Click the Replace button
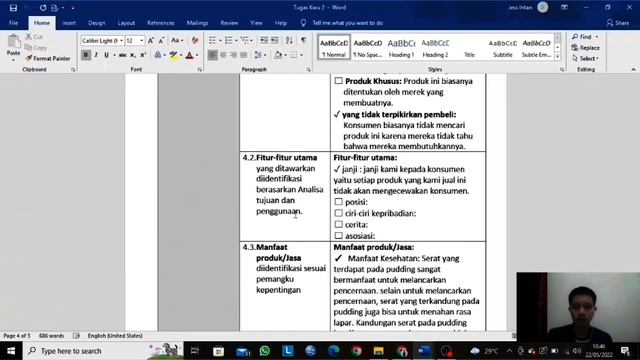The height and width of the screenshot is (360, 640). [x=586, y=48]
